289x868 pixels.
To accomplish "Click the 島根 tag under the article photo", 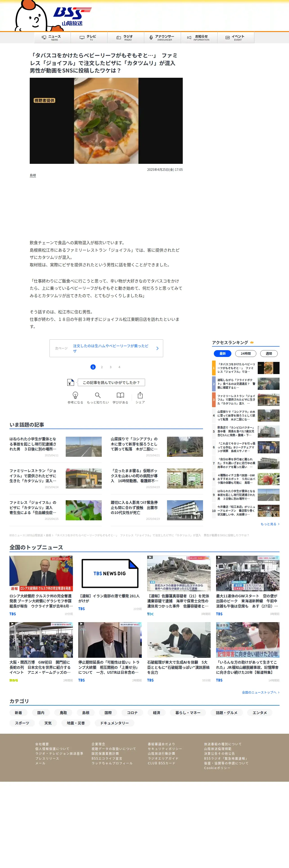I will click(33, 175).
